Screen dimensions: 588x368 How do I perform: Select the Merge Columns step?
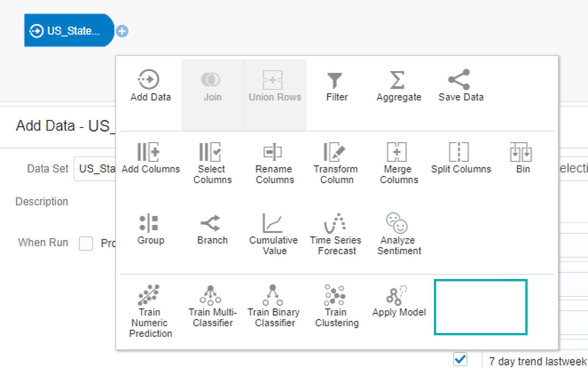point(398,163)
